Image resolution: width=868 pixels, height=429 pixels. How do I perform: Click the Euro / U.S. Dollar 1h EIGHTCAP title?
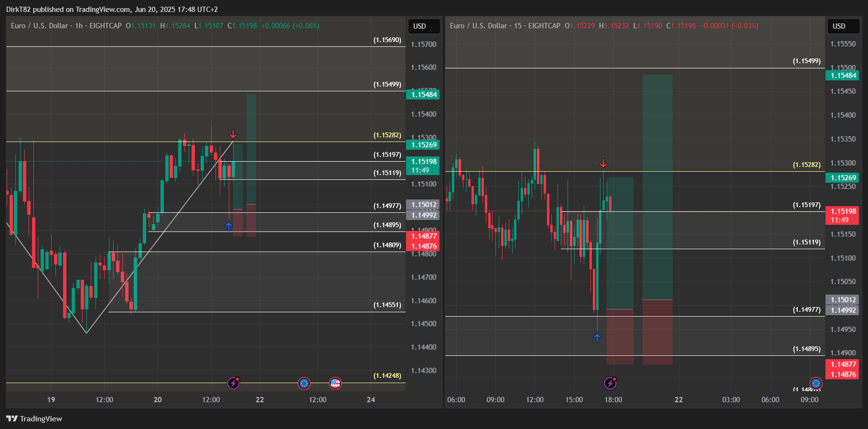click(66, 26)
